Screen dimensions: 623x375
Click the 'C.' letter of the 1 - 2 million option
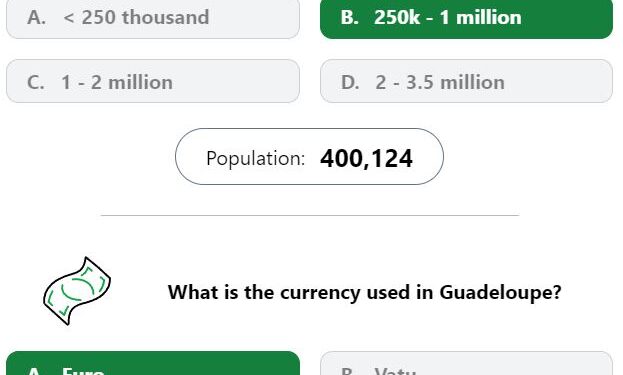pos(36,83)
